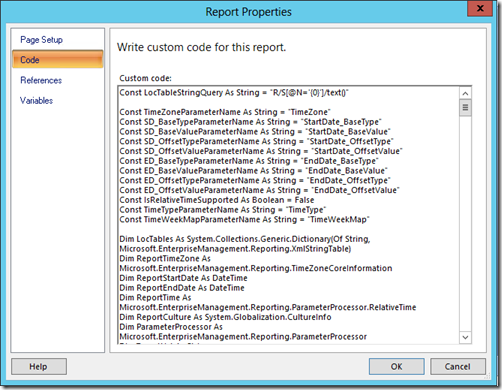Open the Page Setup section
The height and width of the screenshot is (390, 502).
point(41,40)
